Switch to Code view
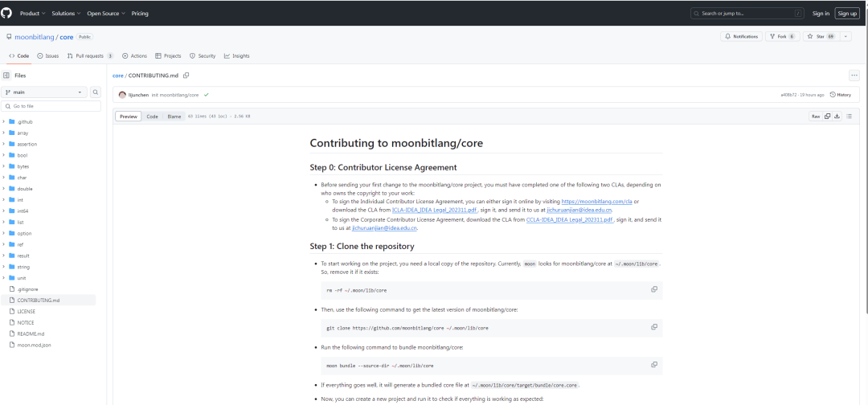The width and height of the screenshot is (868, 405). pyautogui.click(x=152, y=117)
